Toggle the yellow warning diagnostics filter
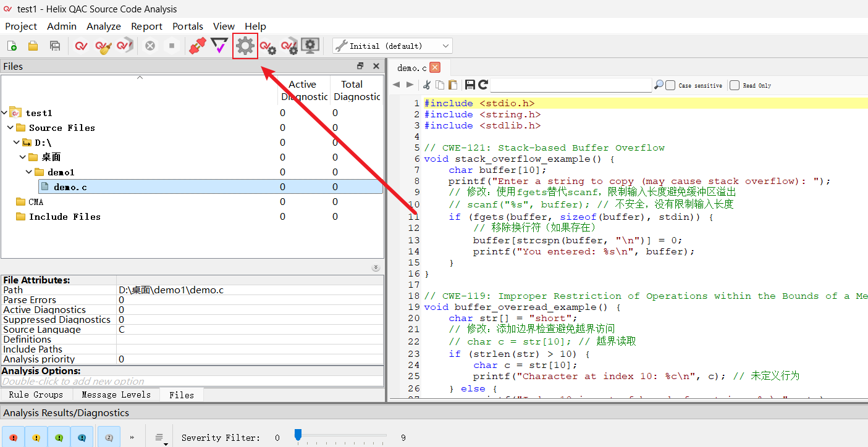 tap(36, 437)
